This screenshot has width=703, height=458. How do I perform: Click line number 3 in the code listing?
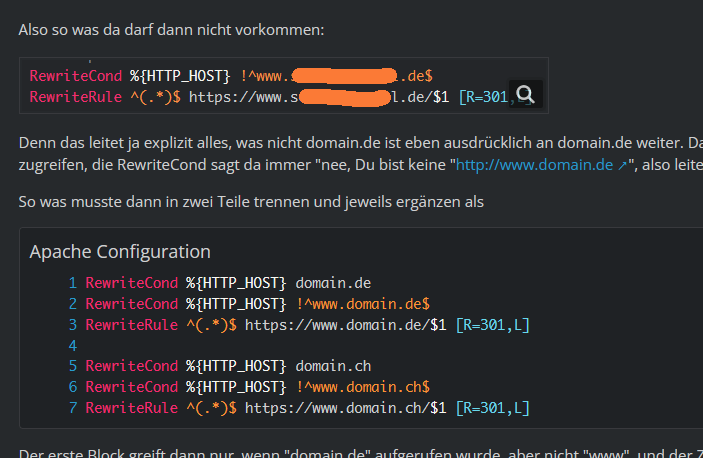(x=72, y=325)
